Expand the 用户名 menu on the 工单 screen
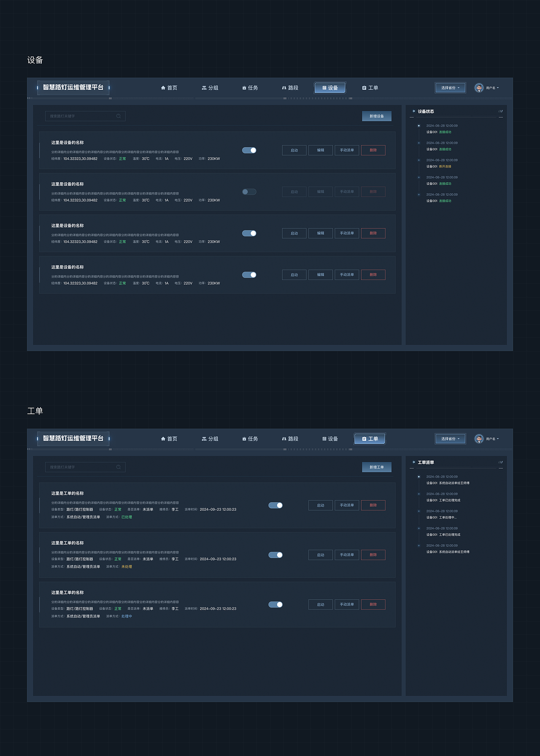This screenshot has width=540, height=756. 492,439
